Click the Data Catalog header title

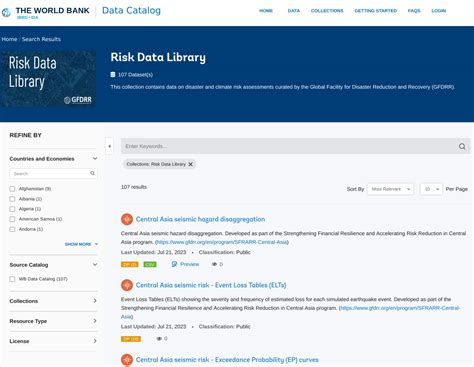[x=131, y=11]
